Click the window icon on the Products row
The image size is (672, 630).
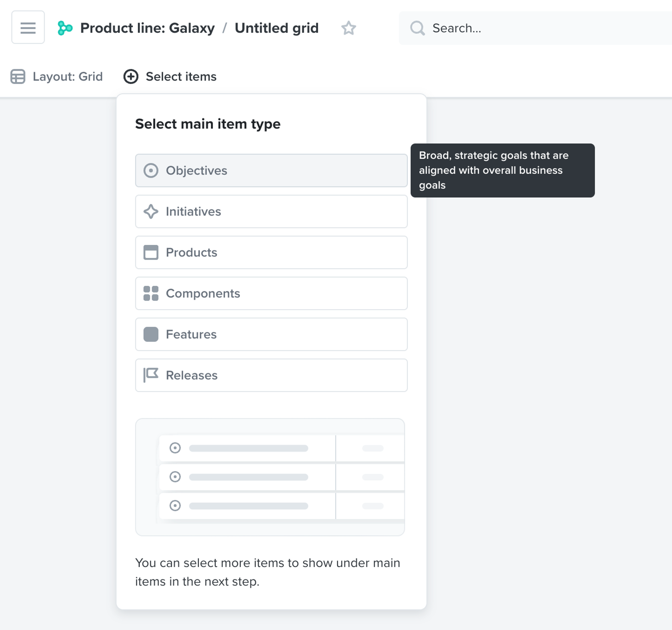[x=151, y=252]
